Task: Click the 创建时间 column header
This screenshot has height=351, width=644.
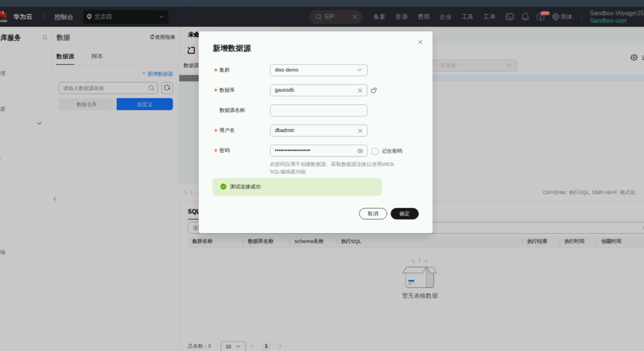Action: pos(611,241)
